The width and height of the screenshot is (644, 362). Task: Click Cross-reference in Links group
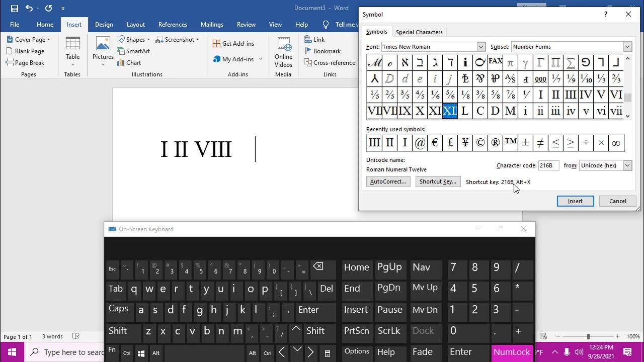(x=330, y=63)
